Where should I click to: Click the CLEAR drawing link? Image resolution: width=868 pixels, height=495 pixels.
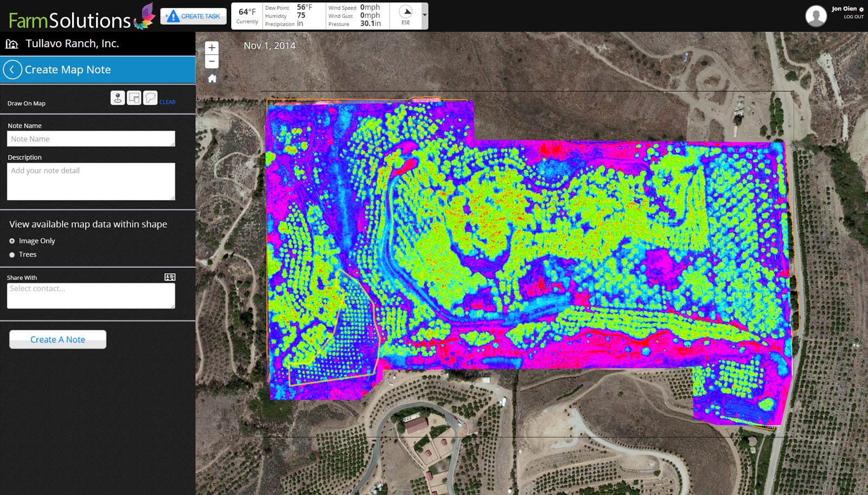point(167,102)
